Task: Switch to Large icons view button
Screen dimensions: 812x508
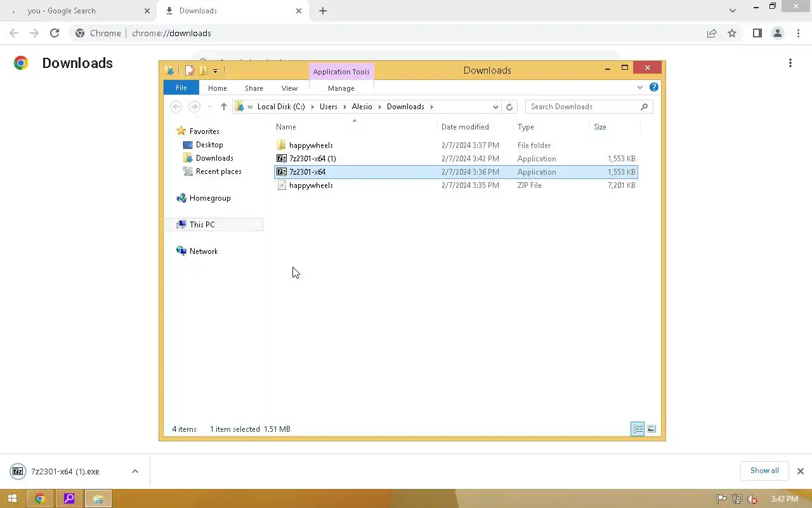Action: click(x=652, y=429)
